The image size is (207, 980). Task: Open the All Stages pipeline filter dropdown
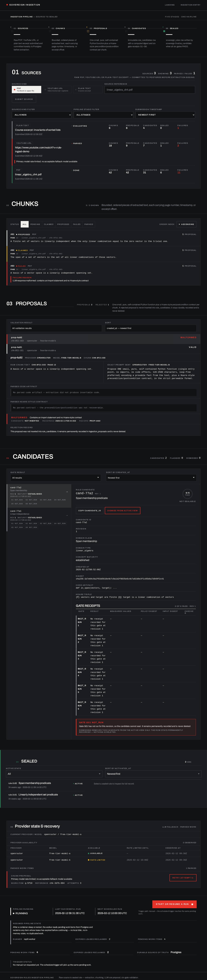pos(103,115)
